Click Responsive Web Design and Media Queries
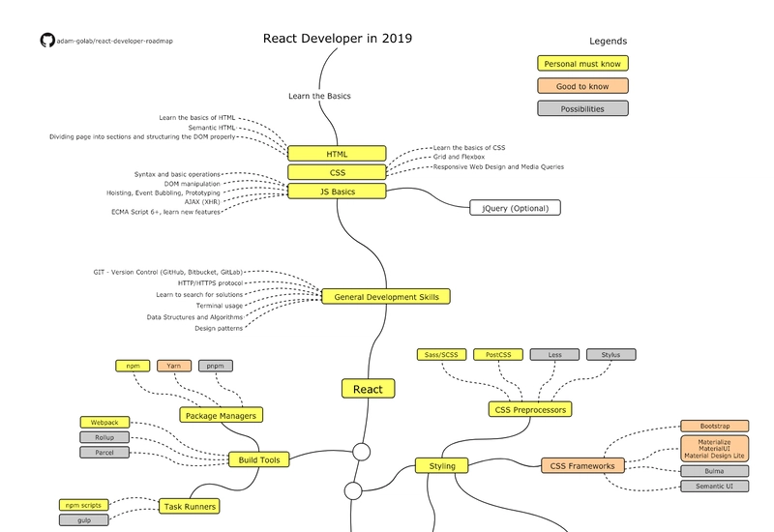This screenshot has width=774, height=532. [498, 166]
